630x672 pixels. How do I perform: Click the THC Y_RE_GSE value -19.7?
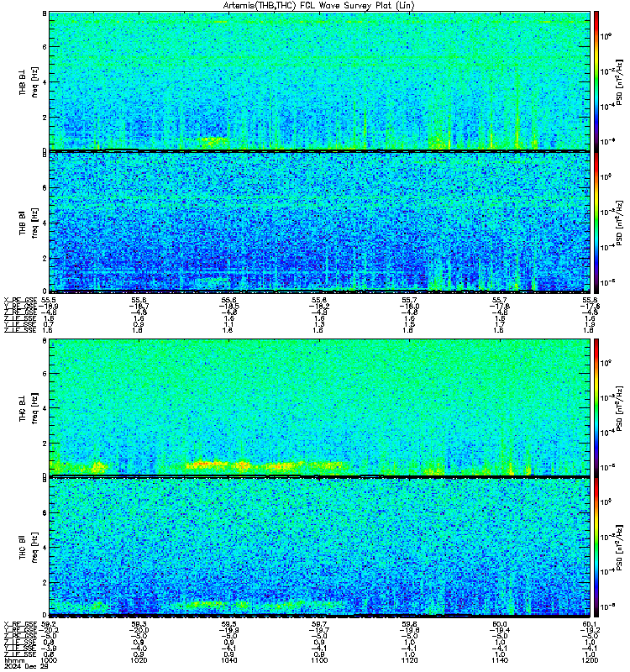point(319,630)
